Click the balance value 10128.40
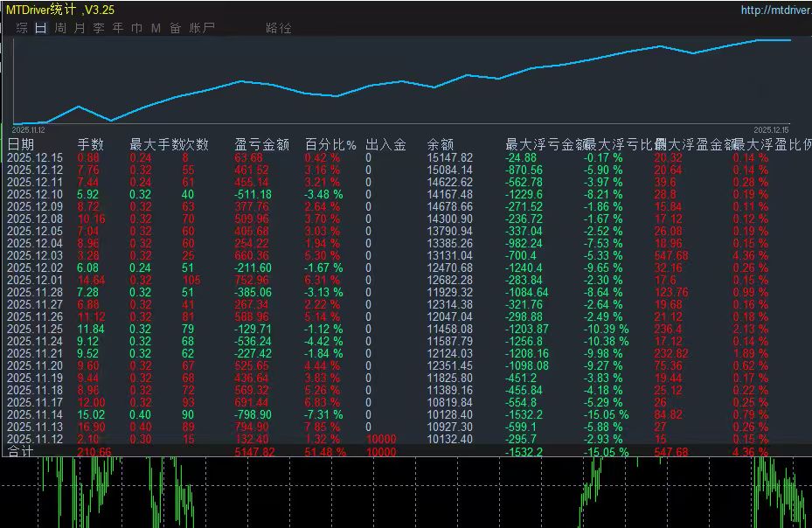Image resolution: width=812 pixels, height=528 pixels. [x=449, y=414]
